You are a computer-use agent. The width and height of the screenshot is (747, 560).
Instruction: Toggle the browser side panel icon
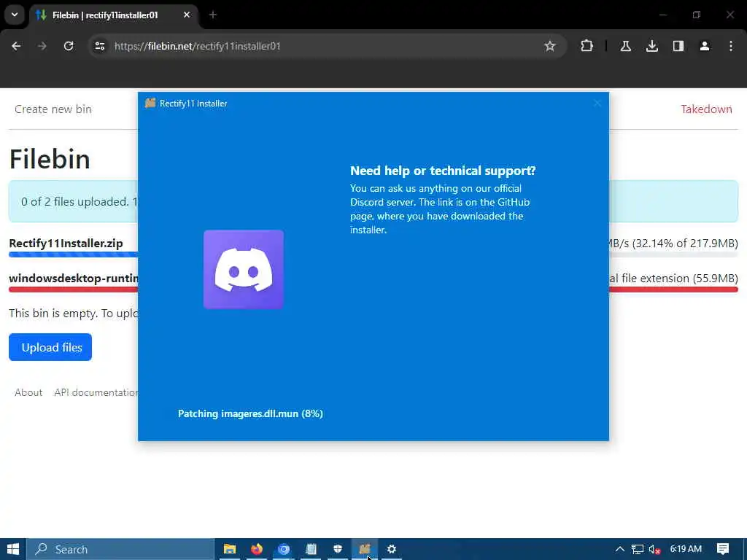[678, 46]
